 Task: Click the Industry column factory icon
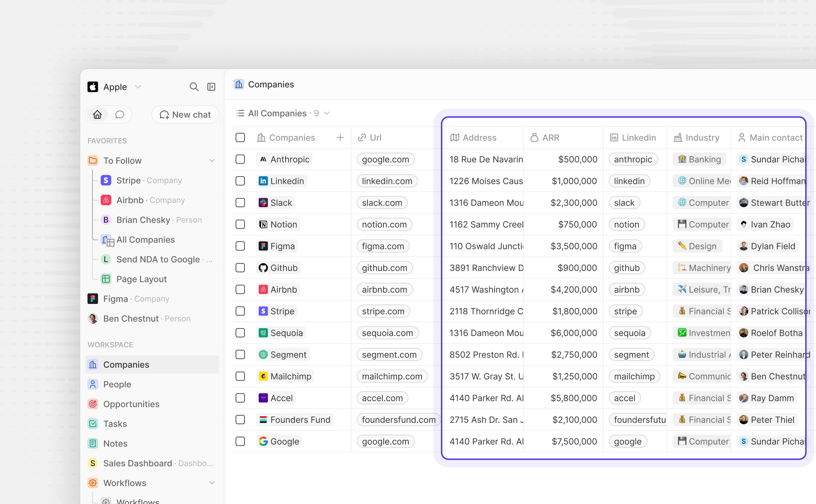[x=678, y=138]
